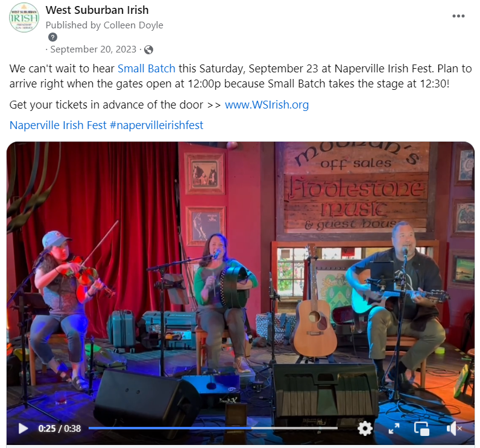Open video settings gear
Screen dimensions: 480x448
pos(365,429)
